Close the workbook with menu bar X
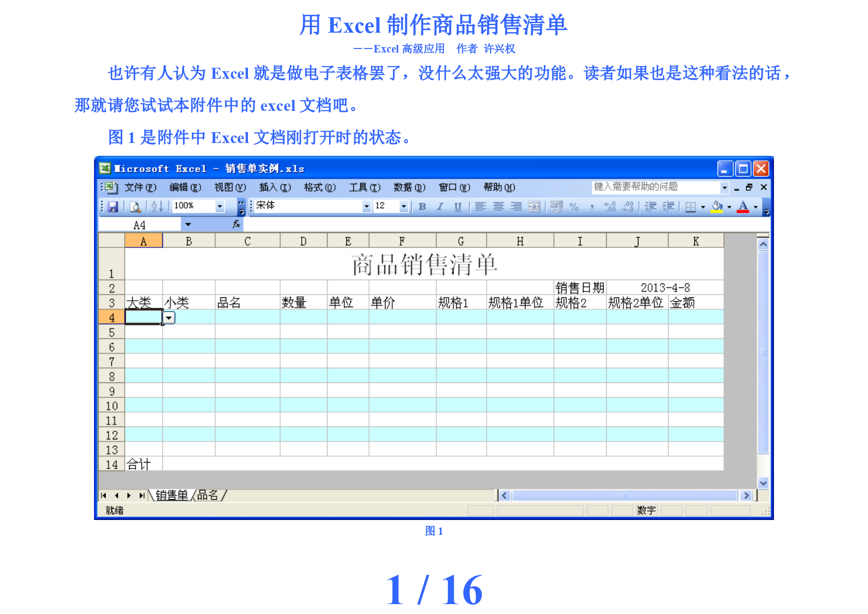 [x=764, y=187]
